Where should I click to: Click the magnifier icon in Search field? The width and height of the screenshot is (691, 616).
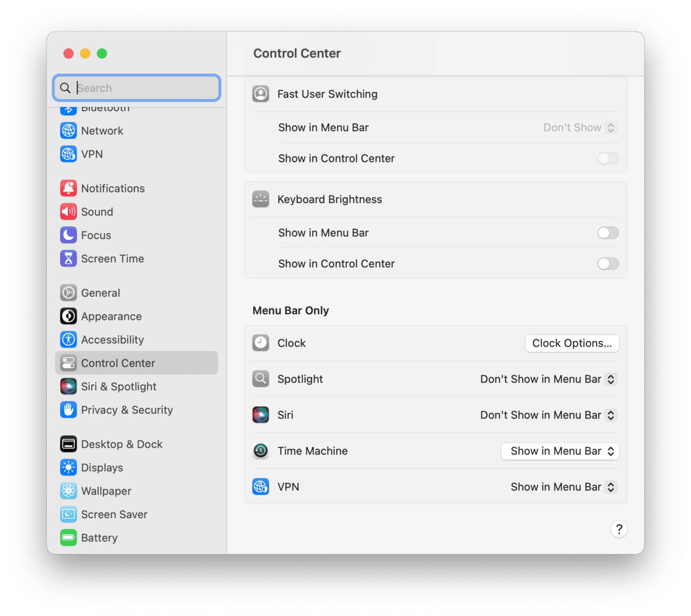(65, 88)
